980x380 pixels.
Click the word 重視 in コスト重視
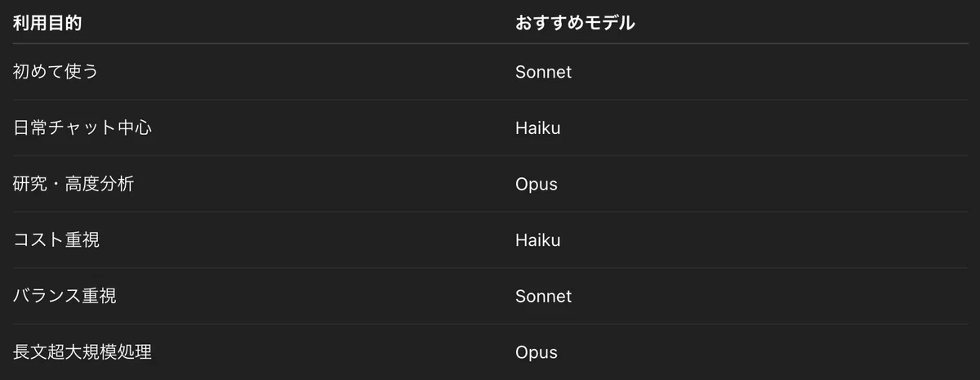pos(82,240)
